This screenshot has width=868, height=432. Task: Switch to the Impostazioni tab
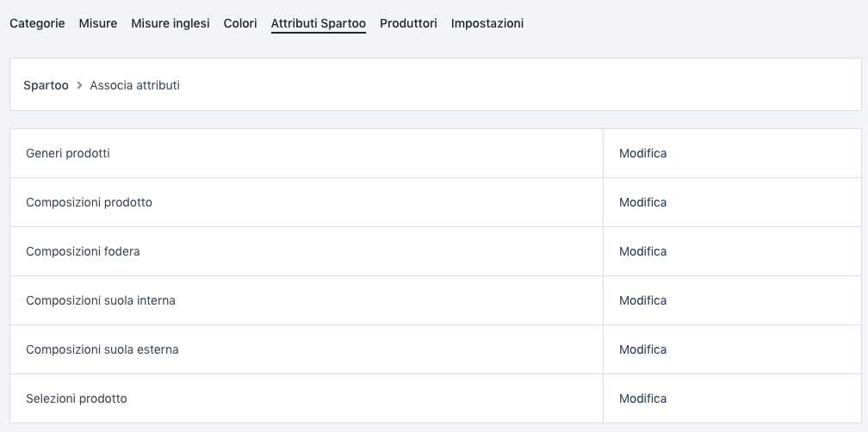487,23
